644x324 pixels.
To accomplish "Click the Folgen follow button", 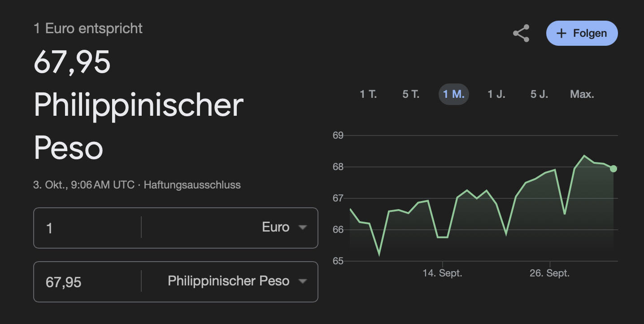I will point(582,33).
